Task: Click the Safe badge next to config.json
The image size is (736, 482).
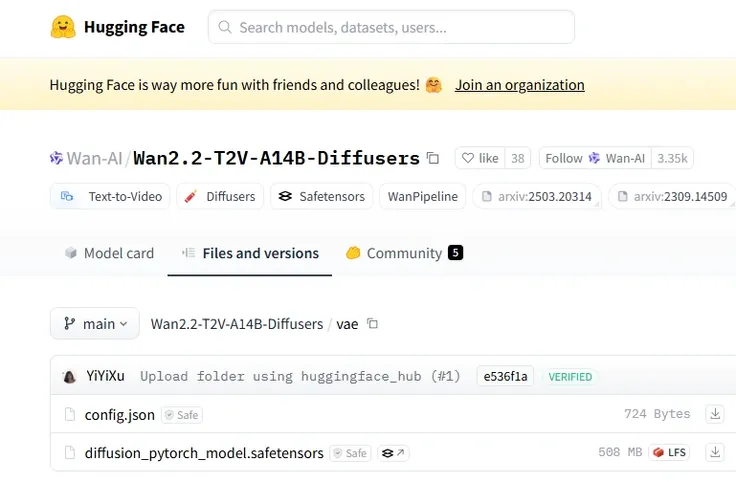Action: point(182,415)
